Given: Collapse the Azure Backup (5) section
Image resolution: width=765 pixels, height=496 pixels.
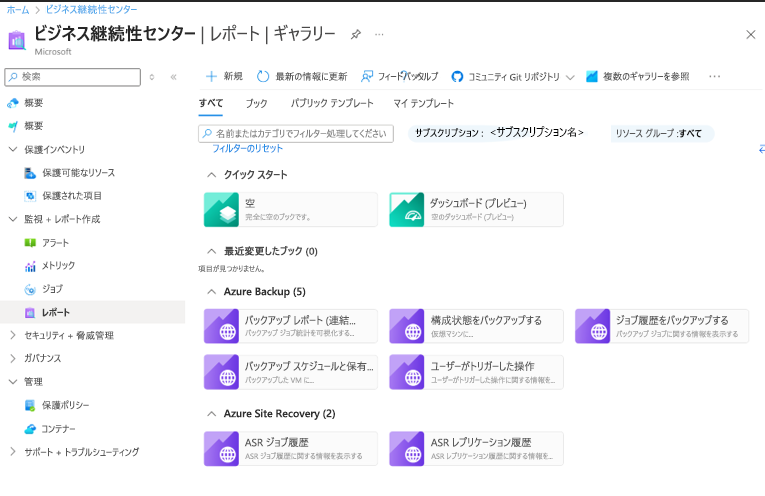Looking at the screenshot, I should [211, 292].
